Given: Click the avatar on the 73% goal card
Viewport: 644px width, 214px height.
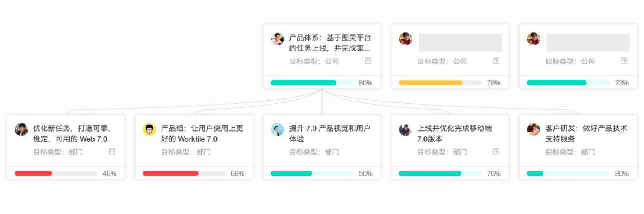Looking at the screenshot, I should (534, 39).
